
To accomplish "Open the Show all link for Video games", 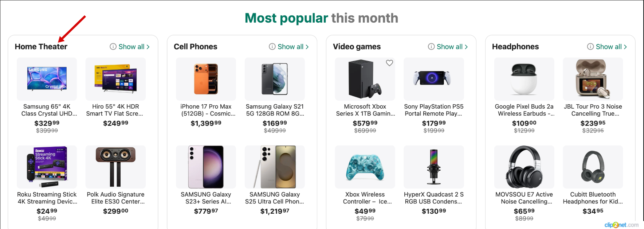I will click(x=449, y=47).
